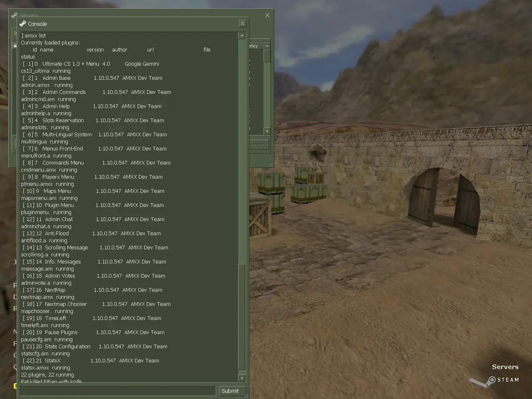This screenshot has width=532, height=399.
Task: Open Servers from the bottom-right menu label
Action: pyautogui.click(x=505, y=367)
